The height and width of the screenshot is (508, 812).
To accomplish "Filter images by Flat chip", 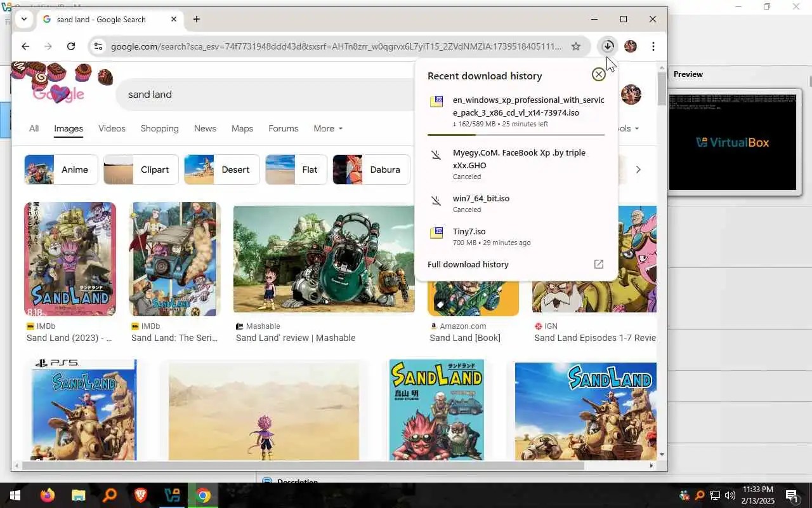I will pyautogui.click(x=296, y=170).
